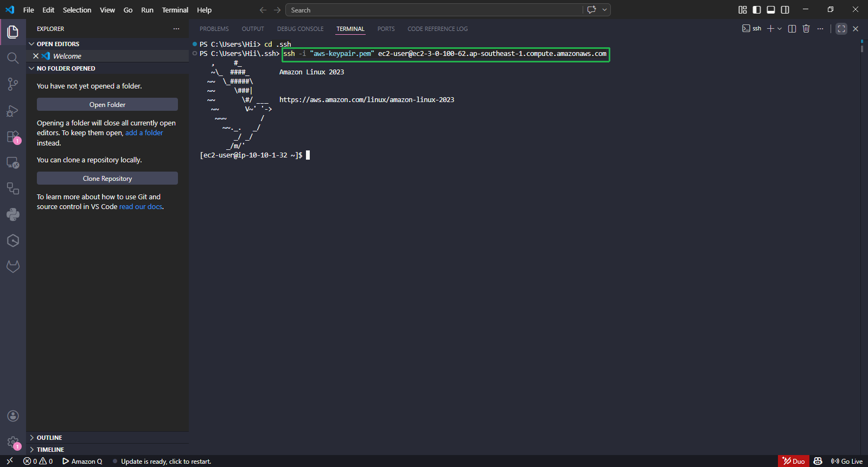Toggle secondary side bar visibility
Viewport: 868px width, 467px height.
click(785, 10)
